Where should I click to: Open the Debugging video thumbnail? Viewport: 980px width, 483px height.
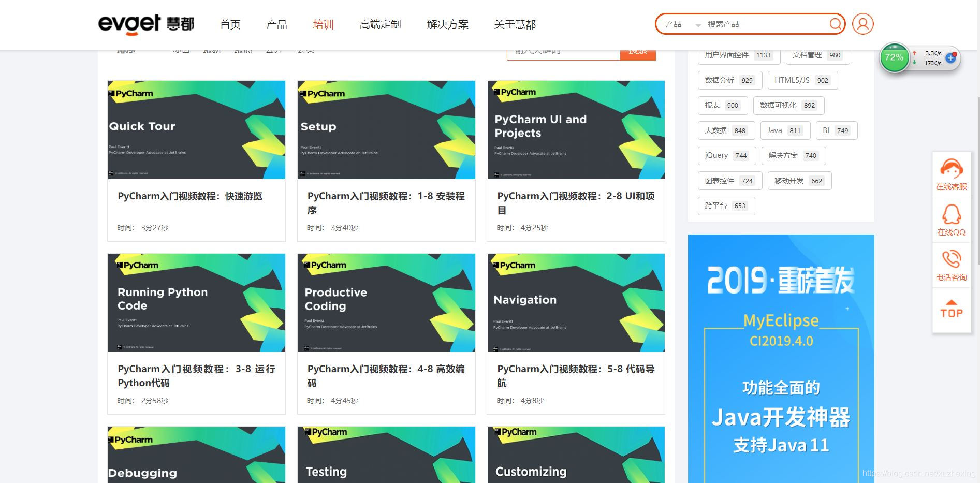click(196, 455)
